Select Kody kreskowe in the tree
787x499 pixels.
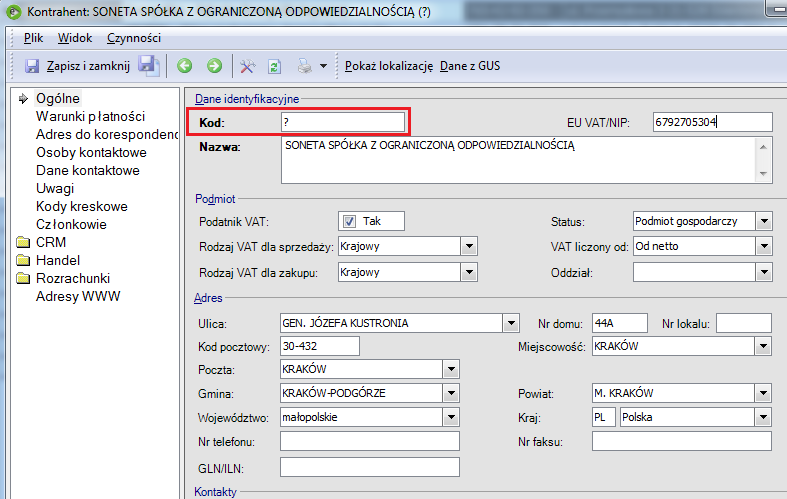(x=82, y=207)
